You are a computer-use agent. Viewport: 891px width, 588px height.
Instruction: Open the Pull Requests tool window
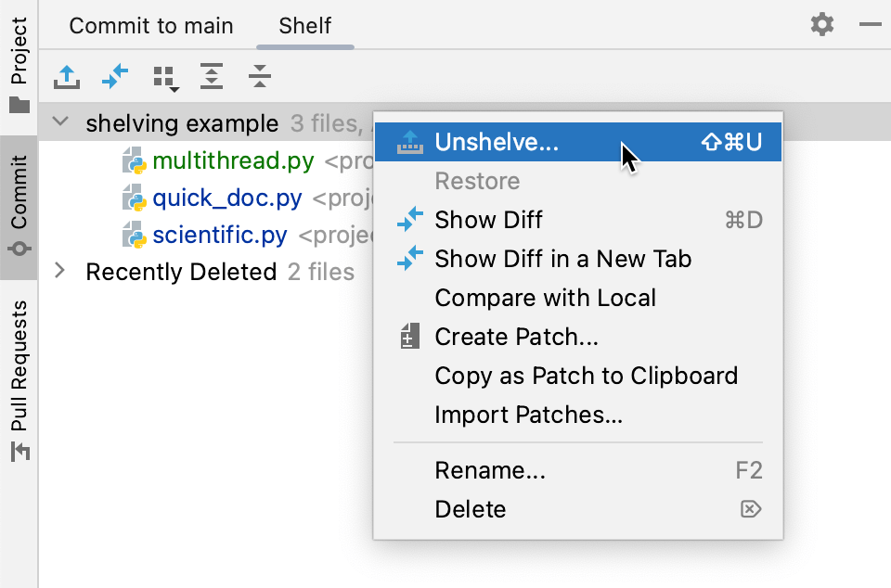point(17,371)
